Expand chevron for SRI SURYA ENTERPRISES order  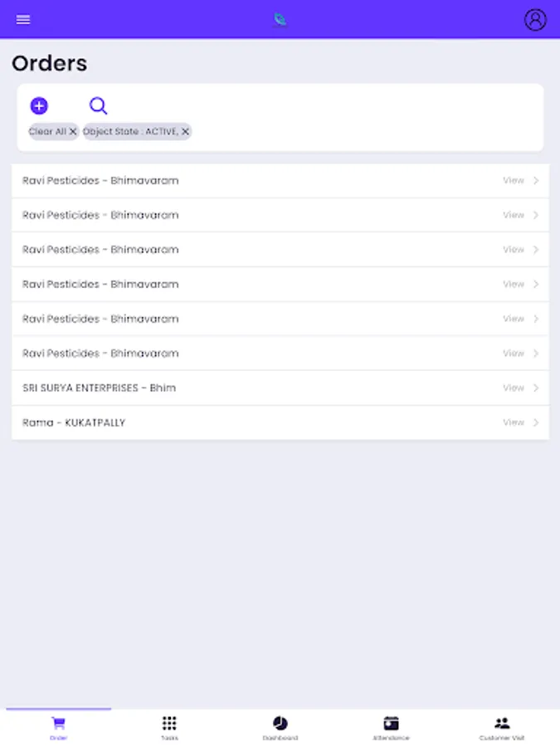click(x=536, y=388)
